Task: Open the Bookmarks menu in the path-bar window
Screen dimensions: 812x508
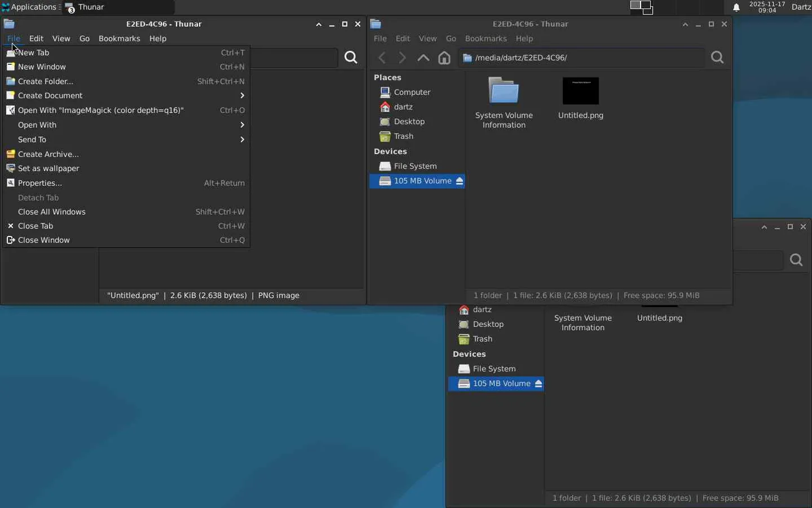Action: (x=486, y=38)
